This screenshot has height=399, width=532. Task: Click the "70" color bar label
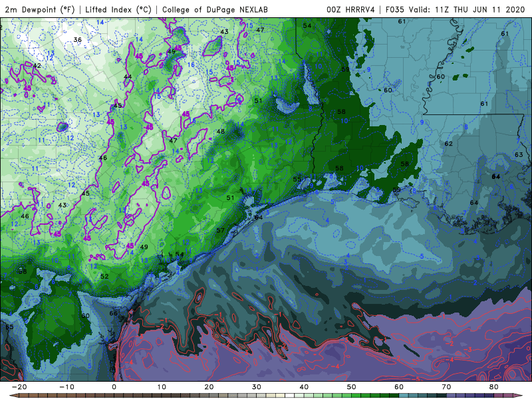[446, 387]
